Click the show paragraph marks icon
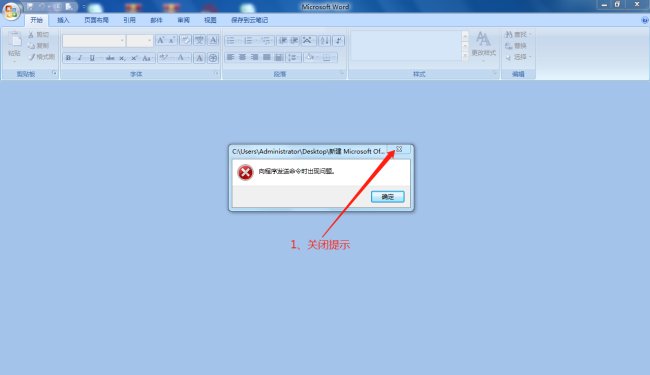This screenshot has height=375, width=650. tap(338, 40)
